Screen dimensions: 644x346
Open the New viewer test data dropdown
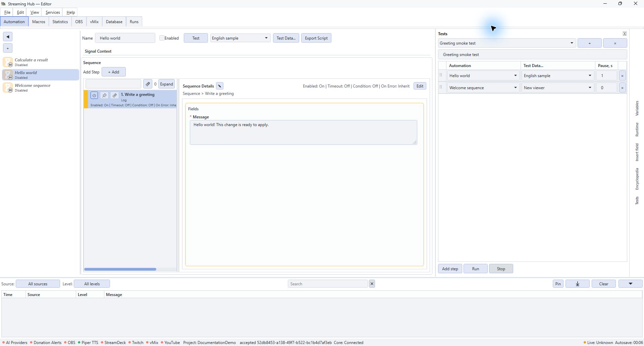pyautogui.click(x=558, y=88)
